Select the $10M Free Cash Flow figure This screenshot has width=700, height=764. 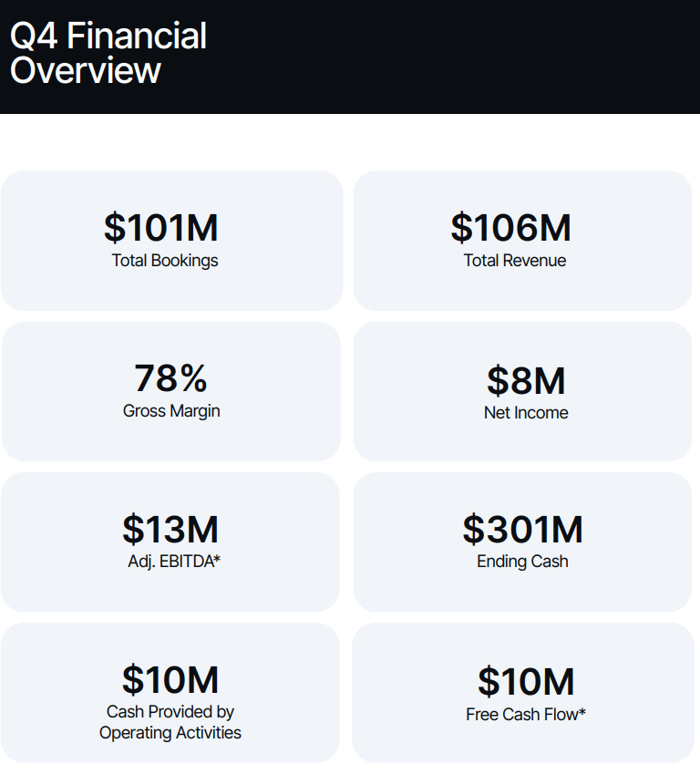tap(526, 682)
